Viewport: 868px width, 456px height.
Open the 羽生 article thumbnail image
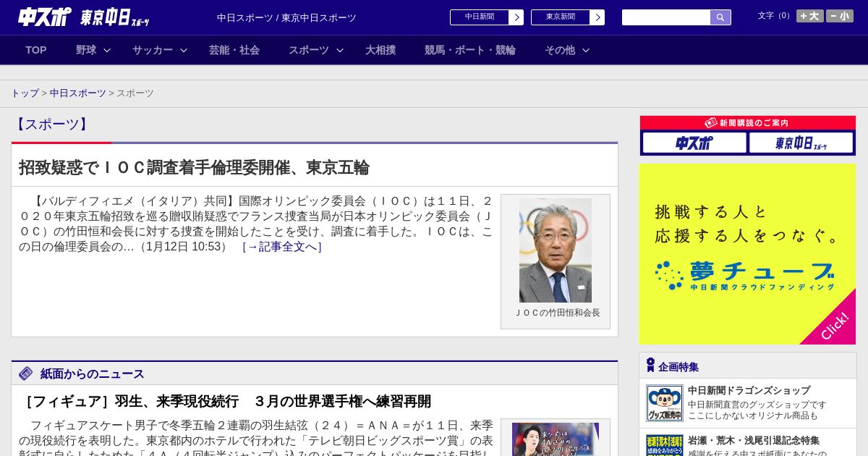(x=556, y=439)
